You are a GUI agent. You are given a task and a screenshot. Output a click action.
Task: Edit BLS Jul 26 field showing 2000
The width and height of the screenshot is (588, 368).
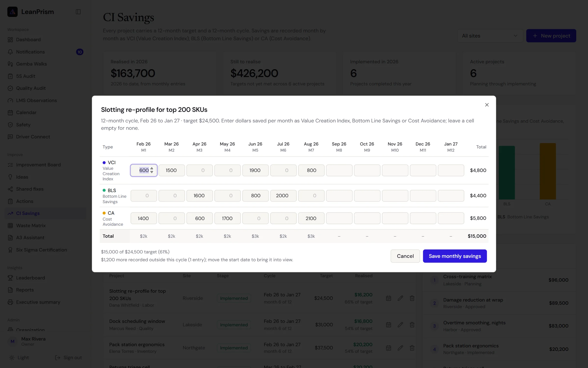(283, 196)
